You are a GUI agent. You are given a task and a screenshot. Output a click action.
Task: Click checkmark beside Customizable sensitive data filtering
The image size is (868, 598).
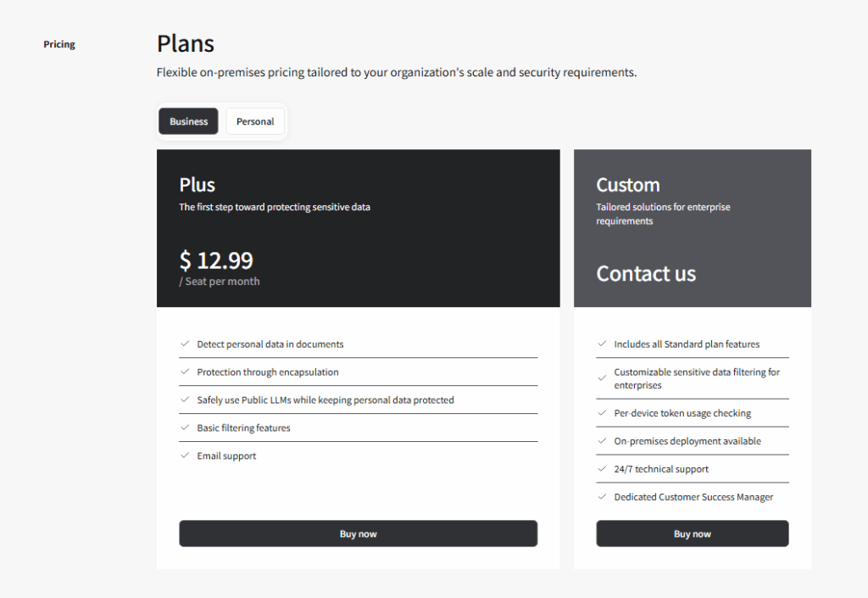602,372
